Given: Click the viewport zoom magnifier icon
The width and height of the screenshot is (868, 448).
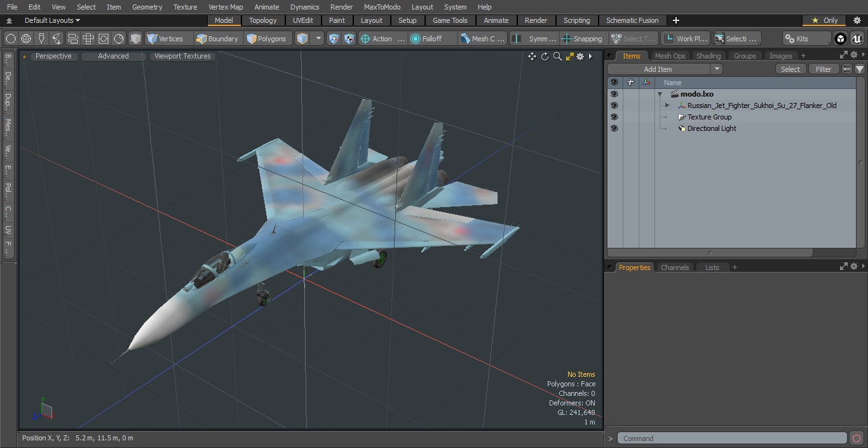Looking at the screenshot, I should click(557, 57).
